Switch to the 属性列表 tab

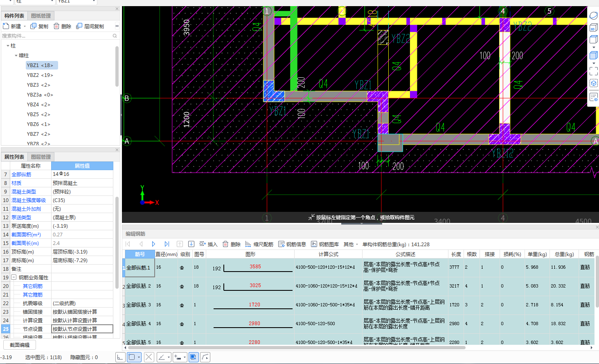(14, 157)
